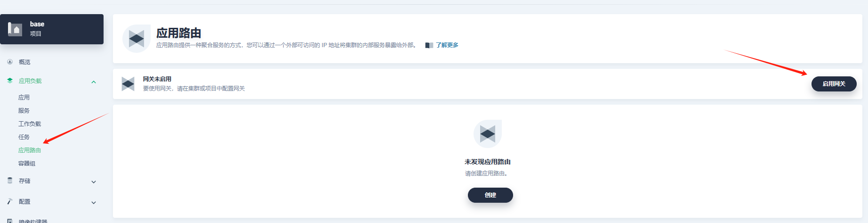Screen dimensions: 868x223
Task: Click the 启用网关 button
Action: [834, 84]
